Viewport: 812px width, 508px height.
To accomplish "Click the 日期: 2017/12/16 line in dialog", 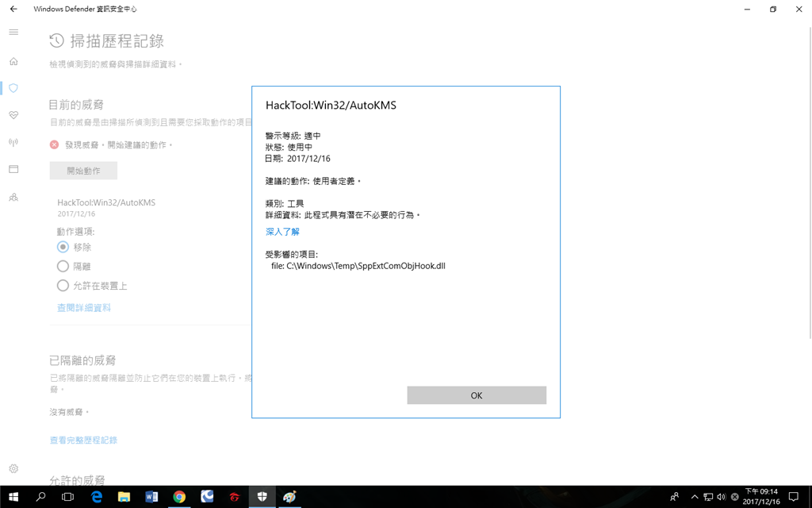I will 298,159.
